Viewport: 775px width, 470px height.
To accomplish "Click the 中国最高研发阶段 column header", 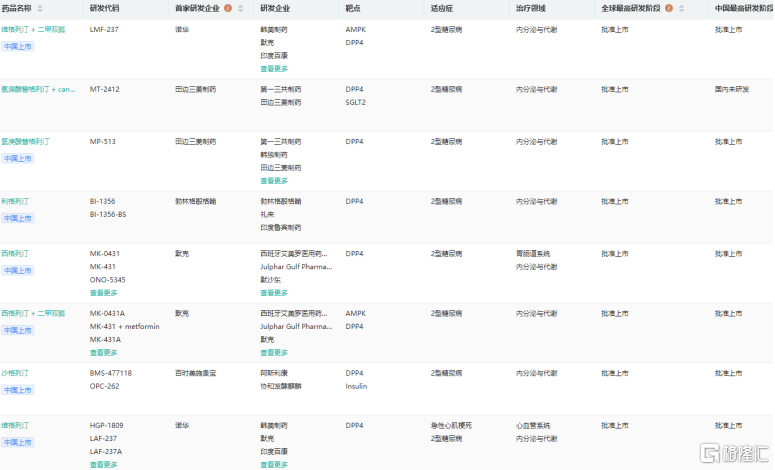I will 744,8.
